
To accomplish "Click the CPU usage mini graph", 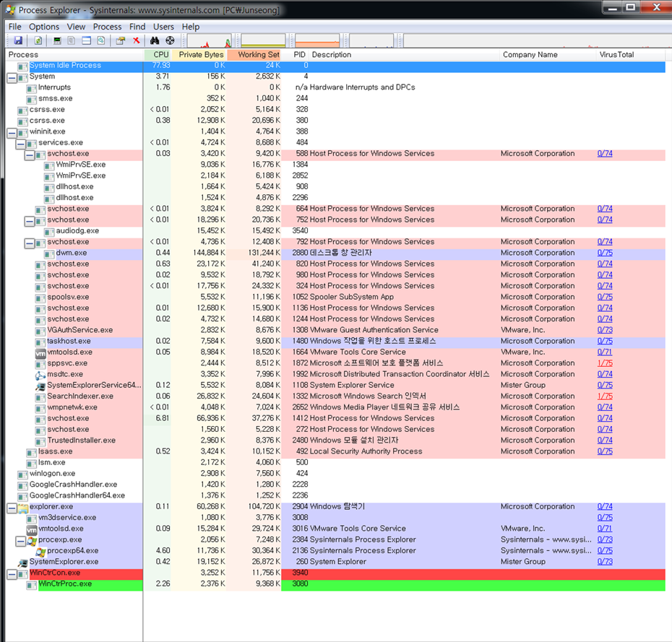I will click(x=210, y=40).
